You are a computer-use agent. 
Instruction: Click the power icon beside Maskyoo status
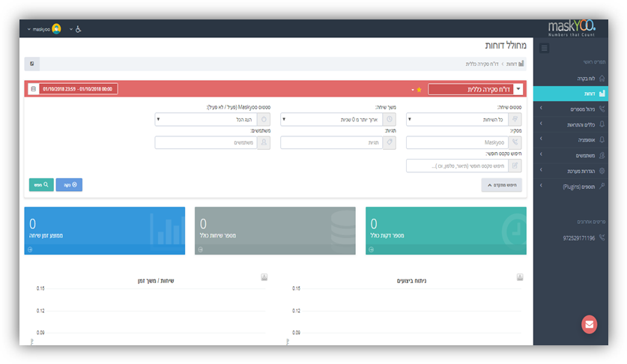point(264,119)
